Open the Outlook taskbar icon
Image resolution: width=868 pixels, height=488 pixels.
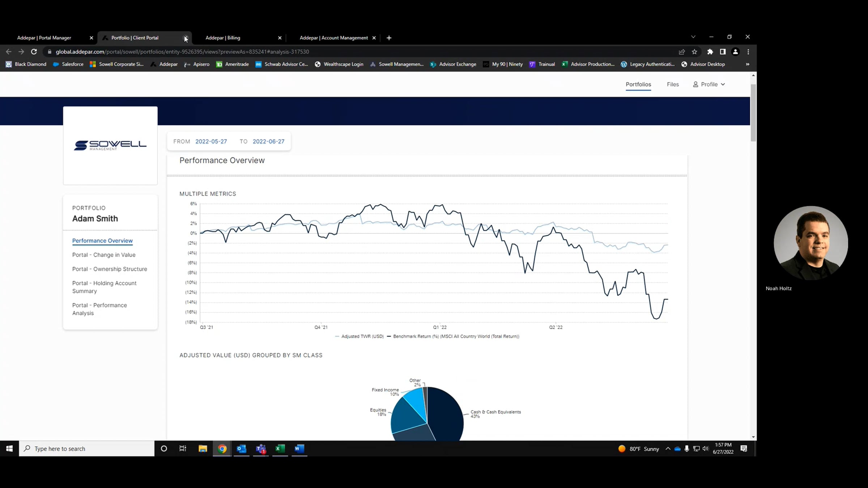241,449
